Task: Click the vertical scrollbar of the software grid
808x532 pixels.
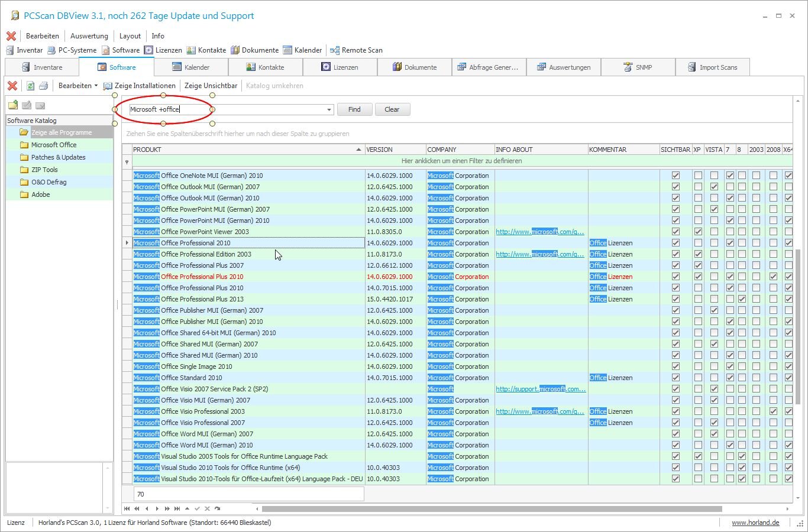Action: point(798,327)
